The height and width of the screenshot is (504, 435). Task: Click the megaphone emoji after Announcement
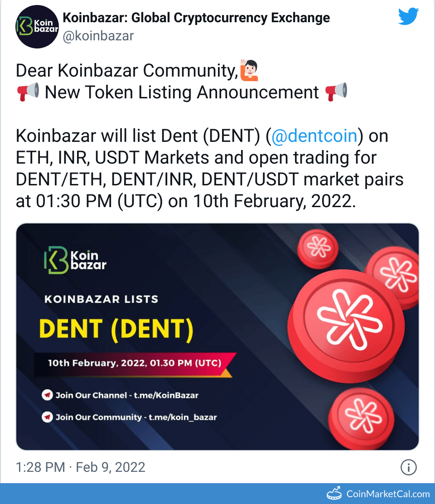pos(338,92)
